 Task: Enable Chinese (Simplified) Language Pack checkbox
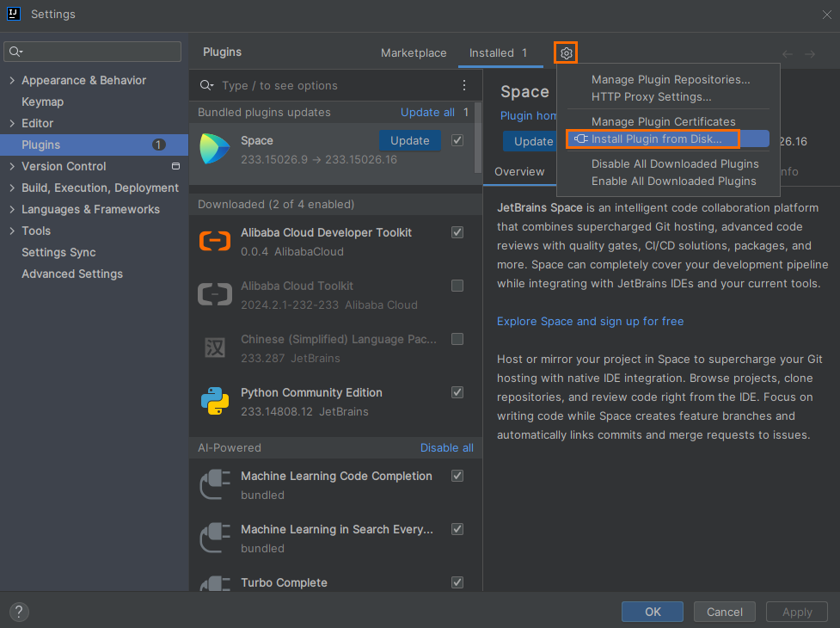pyautogui.click(x=457, y=339)
